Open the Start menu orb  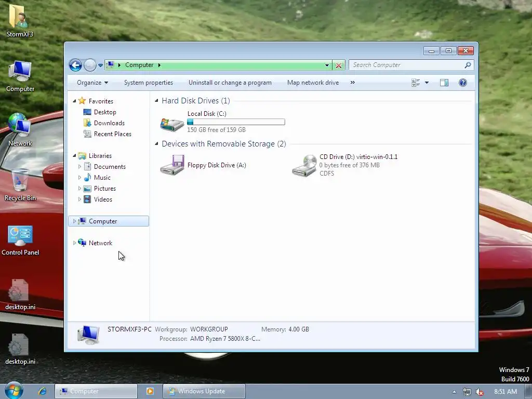14,391
